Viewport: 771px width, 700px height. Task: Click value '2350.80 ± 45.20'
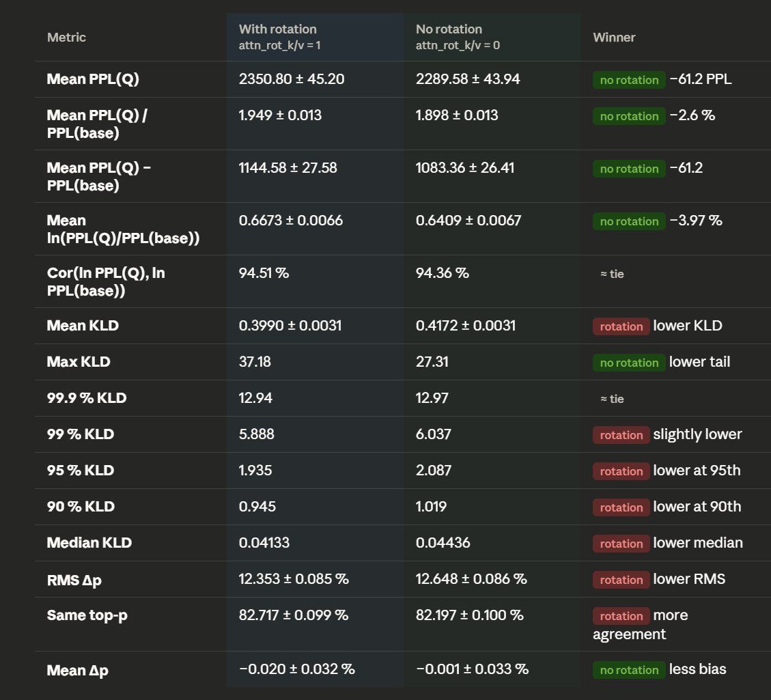(x=292, y=79)
